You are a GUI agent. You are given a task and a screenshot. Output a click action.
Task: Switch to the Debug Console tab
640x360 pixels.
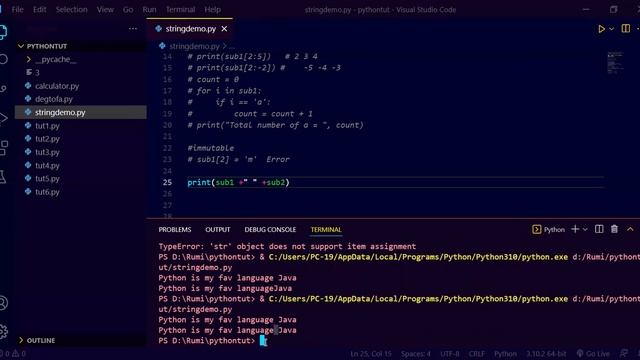coord(270,230)
